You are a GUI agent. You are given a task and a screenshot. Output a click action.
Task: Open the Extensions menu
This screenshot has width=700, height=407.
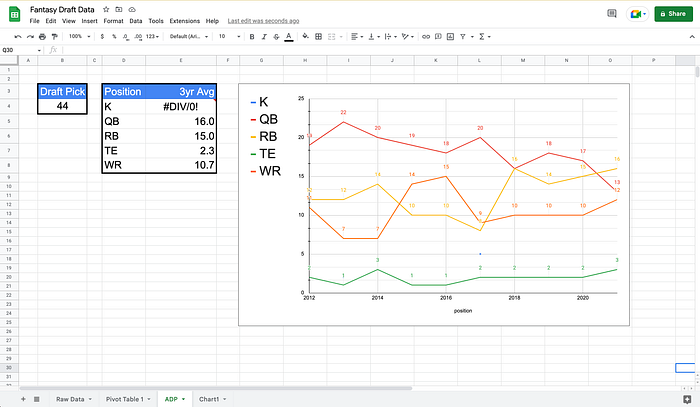pos(184,21)
